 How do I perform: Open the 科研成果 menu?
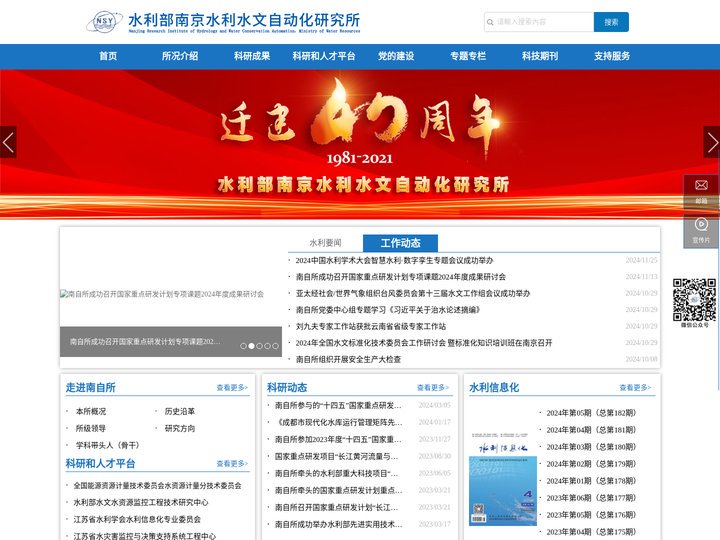[x=252, y=56]
